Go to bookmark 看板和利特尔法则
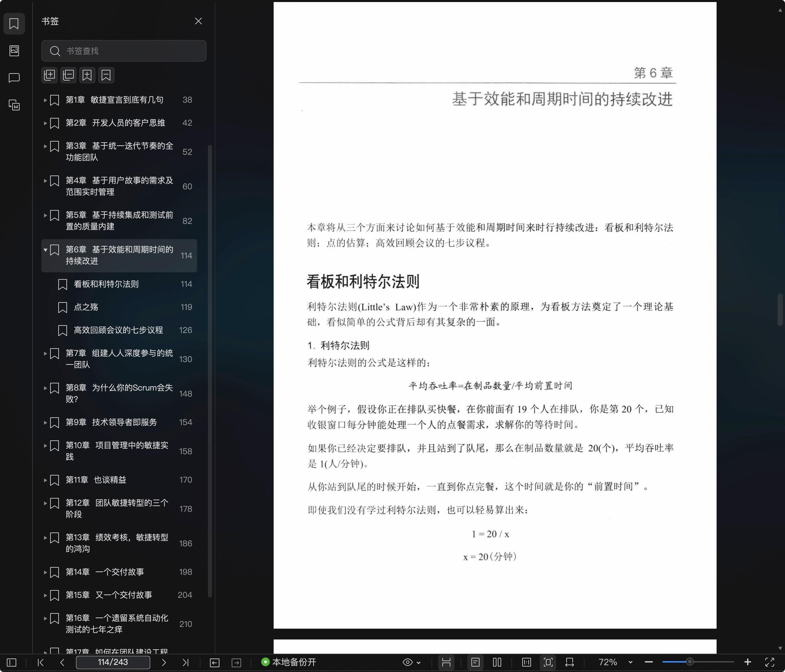 (x=119, y=284)
